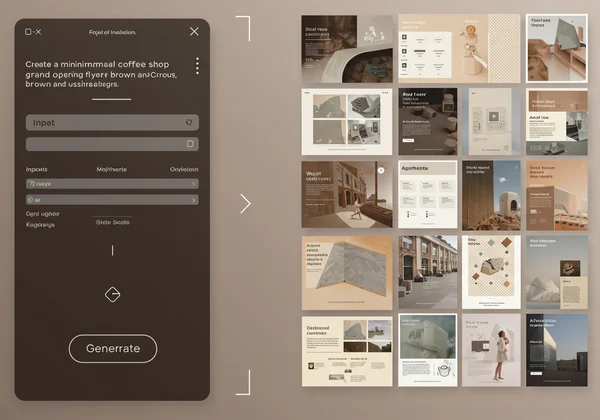This screenshot has width=600, height=420.
Task: Open the dark coffee beans flyer thumbnail
Action: (x=347, y=49)
